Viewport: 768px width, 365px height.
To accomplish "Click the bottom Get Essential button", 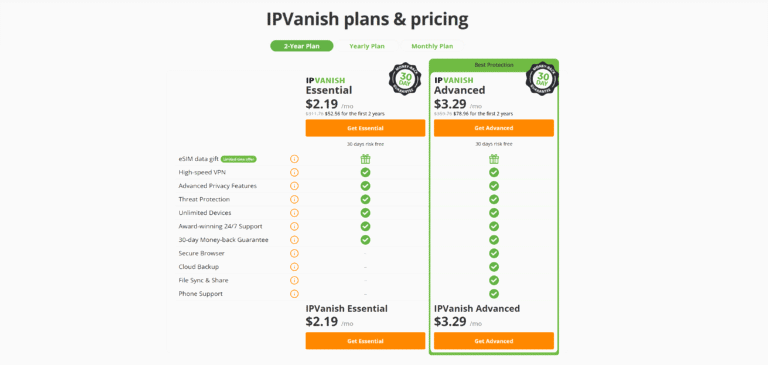I will coord(365,341).
